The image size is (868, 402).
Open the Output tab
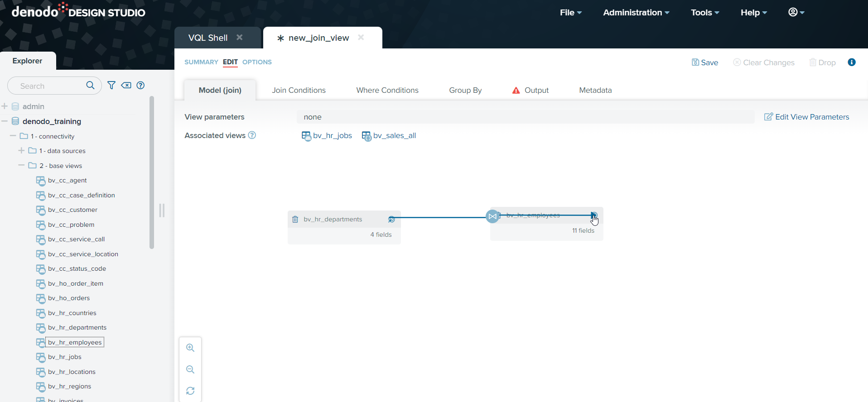[x=536, y=90]
